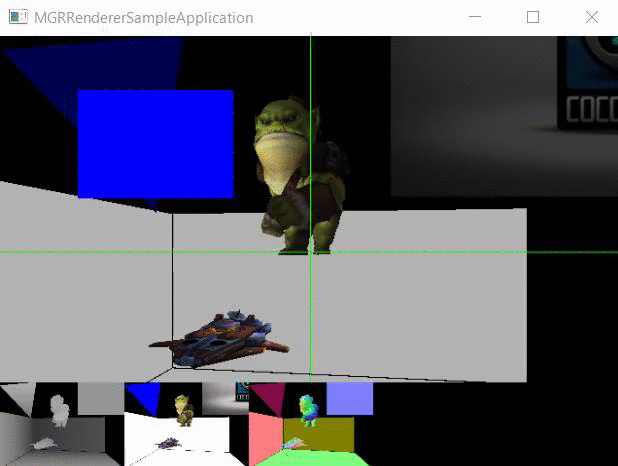Image resolution: width=618 pixels, height=466 pixels.
Task: Minimize the MGRRendererSampleApplication window
Action: point(475,17)
